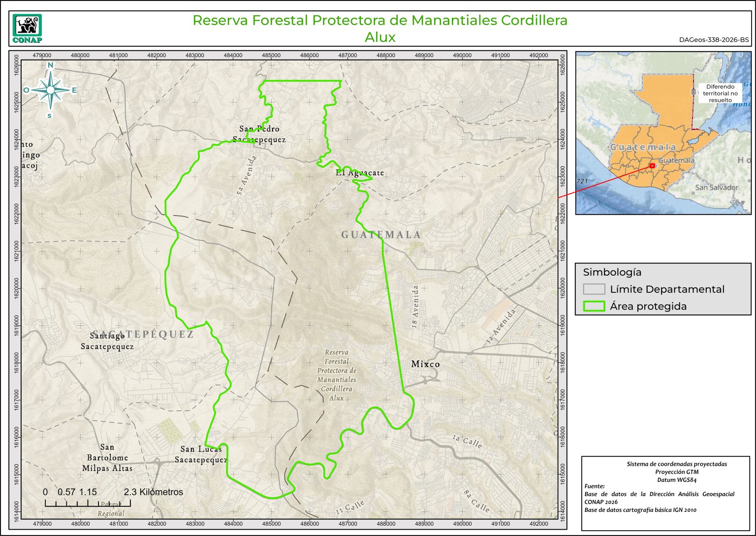Image resolution: width=756 pixels, height=536 pixels.
Task: Select the San Lucas Sacatepequez label
Action: [201, 454]
